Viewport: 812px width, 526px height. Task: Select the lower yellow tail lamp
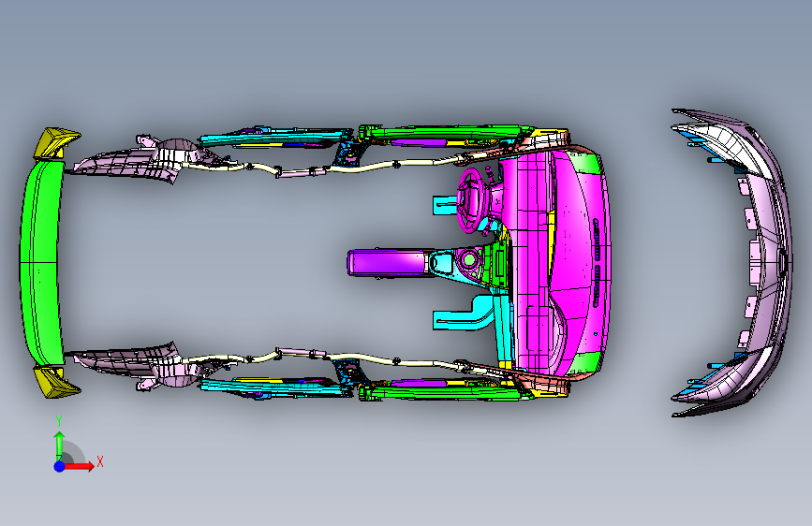(x=56, y=383)
